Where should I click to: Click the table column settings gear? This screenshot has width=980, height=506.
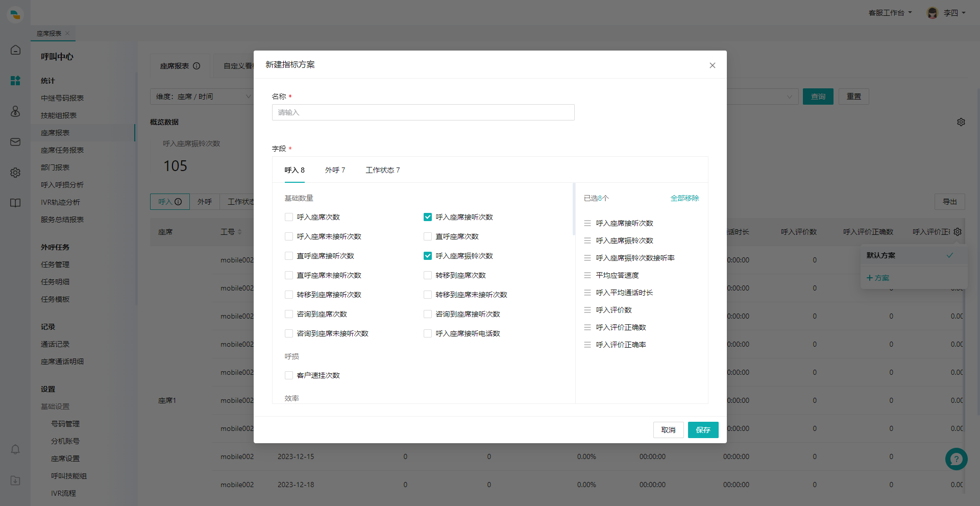tap(958, 232)
